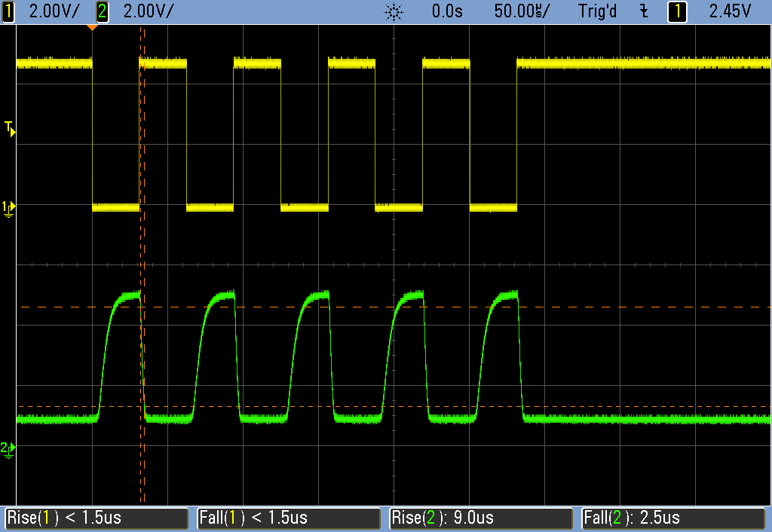Image resolution: width=772 pixels, height=532 pixels.
Task: Select the Rise(2) 9.0us measurement softkey
Action: 482,518
